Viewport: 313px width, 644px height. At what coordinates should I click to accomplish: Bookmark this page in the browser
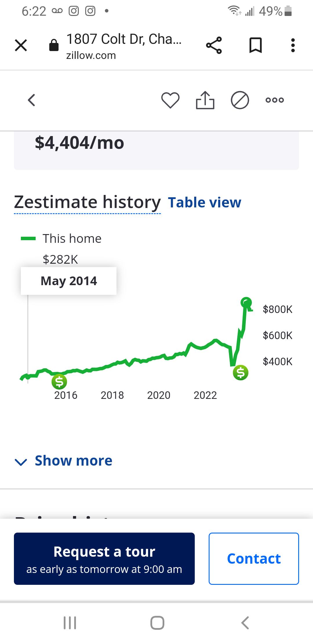pos(255,45)
